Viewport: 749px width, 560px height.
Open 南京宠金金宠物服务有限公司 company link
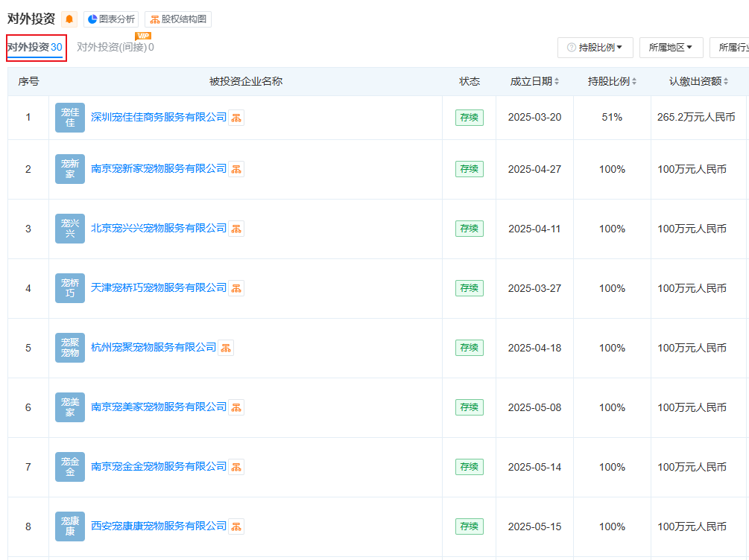158,466
